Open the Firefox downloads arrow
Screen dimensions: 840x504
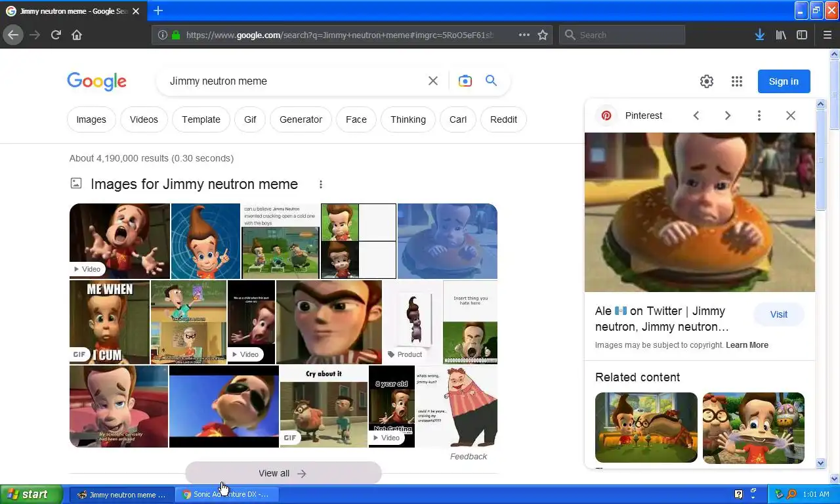tap(759, 35)
